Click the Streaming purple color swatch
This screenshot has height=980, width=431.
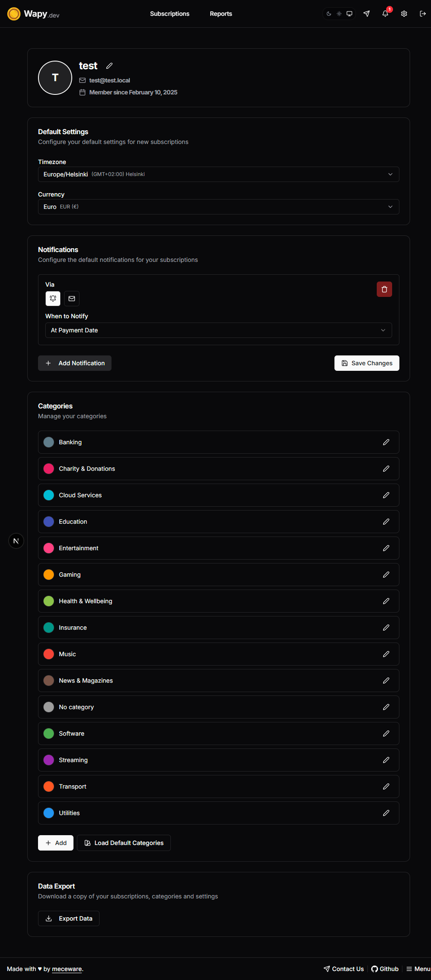click(x=49, y=760)
